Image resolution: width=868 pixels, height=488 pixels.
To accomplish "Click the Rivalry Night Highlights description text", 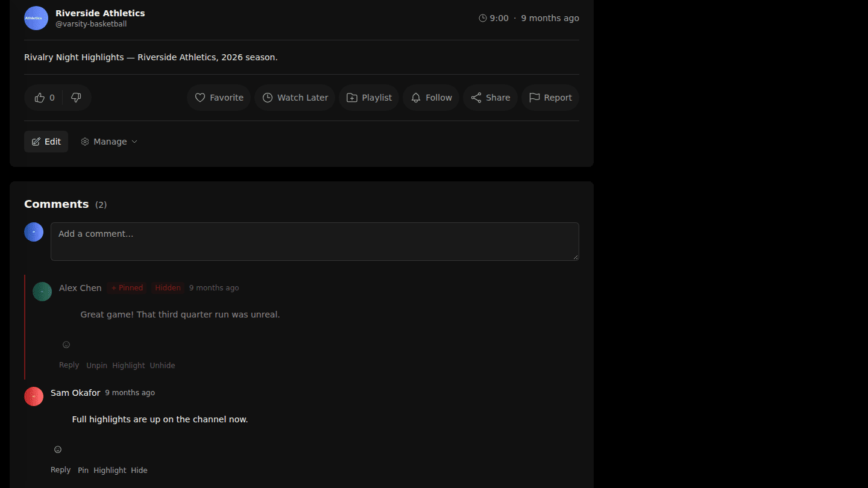I will [x=151, y=57].
